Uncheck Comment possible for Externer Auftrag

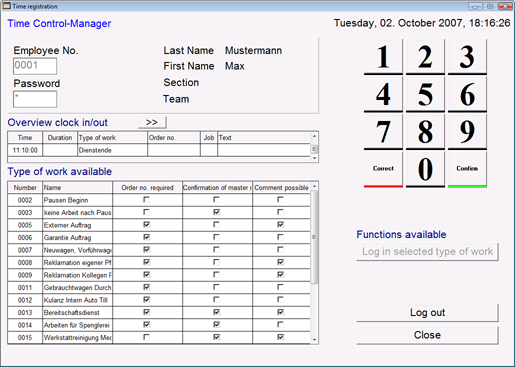click(x=281, y=225)
